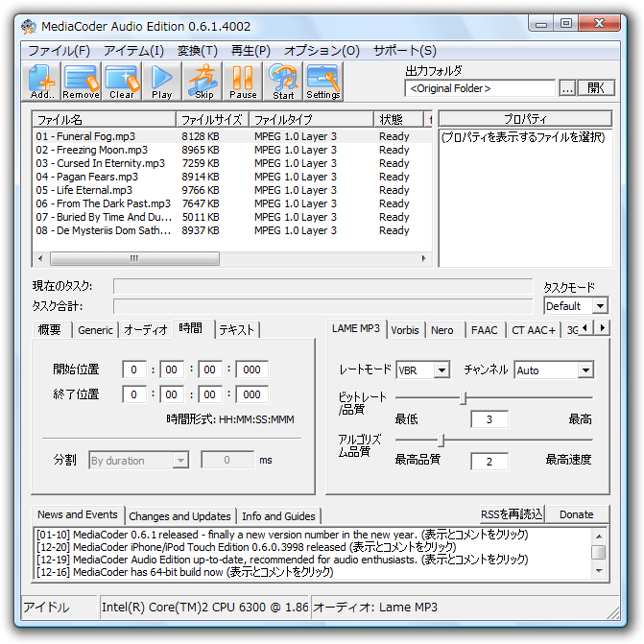This screenshot has height=644, width=644.
Task: Click the 終了位置 minutes field
Action: [x=171, y=394]
